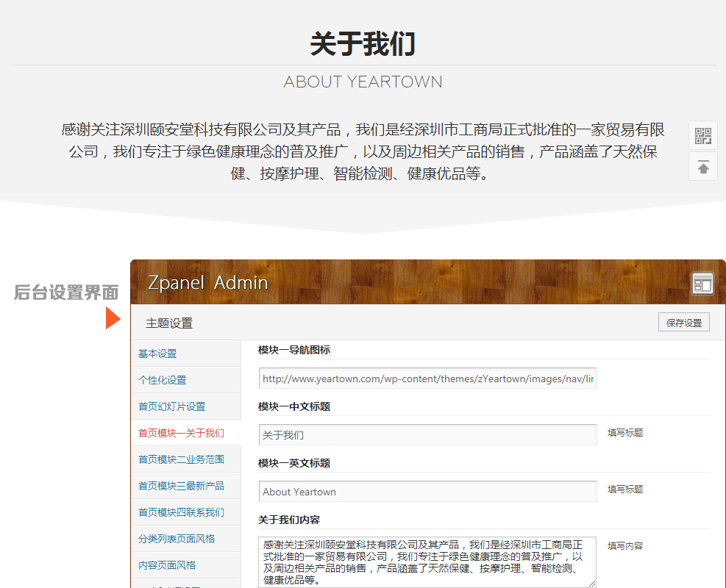
Task: Click the textarea resize handle corner
Action: pos(592,584)
